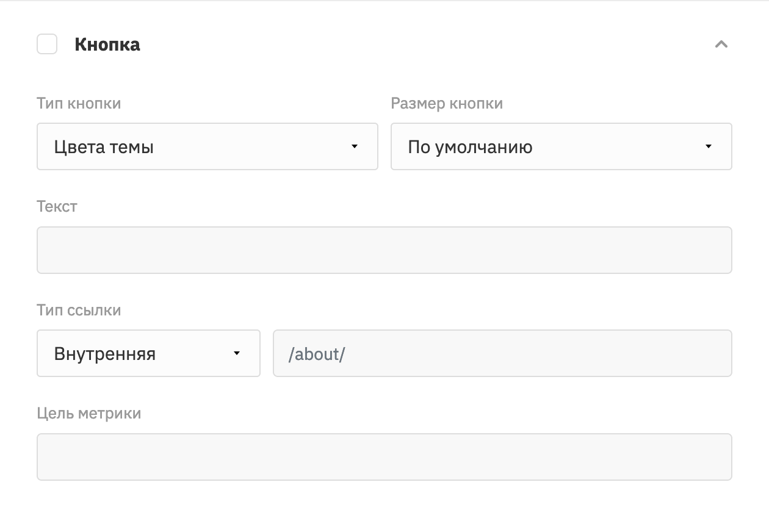Open the Размер кнопки dropdown
The width and height of the screenshot is (769, 532).
tap(561, 146)
